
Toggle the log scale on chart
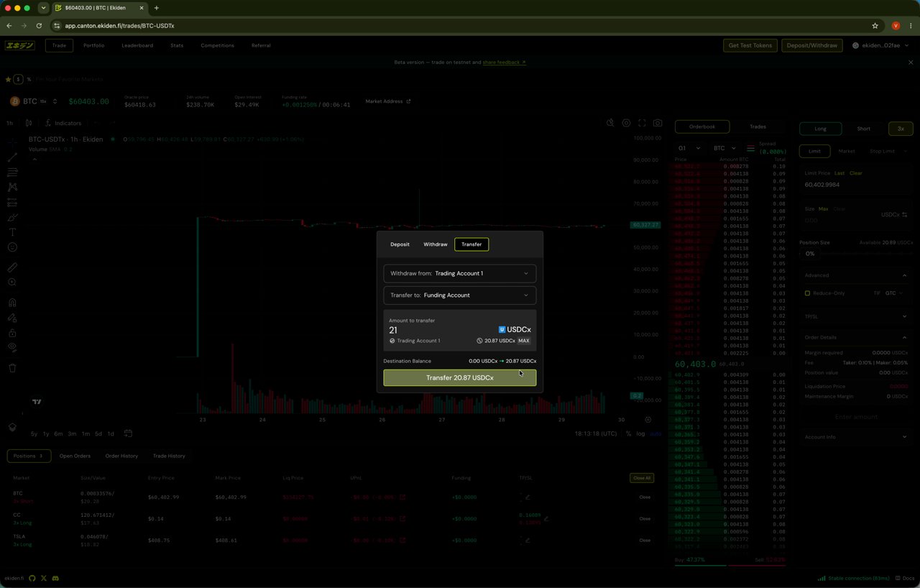pyautogui.click(x=640, y=433)
